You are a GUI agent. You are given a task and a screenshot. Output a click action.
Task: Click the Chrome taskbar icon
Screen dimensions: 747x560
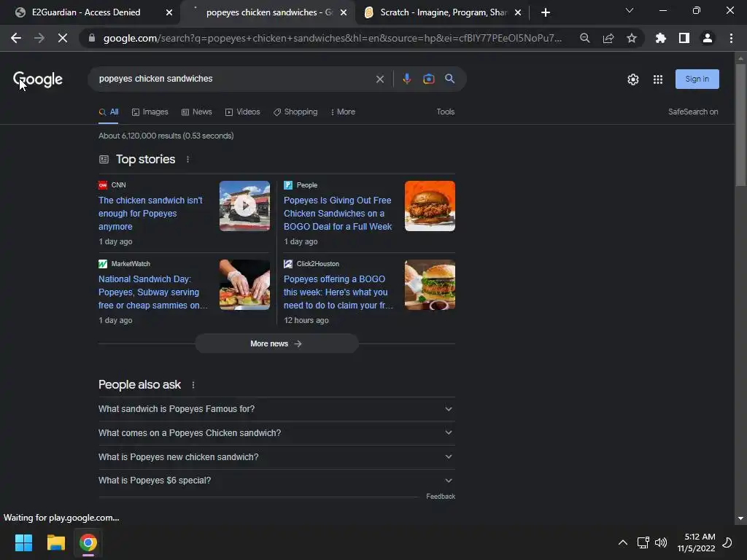(x=88, y=542)
